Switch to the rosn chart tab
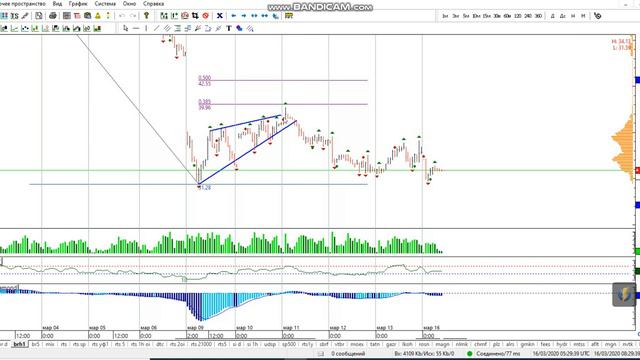 click(424, 344)
